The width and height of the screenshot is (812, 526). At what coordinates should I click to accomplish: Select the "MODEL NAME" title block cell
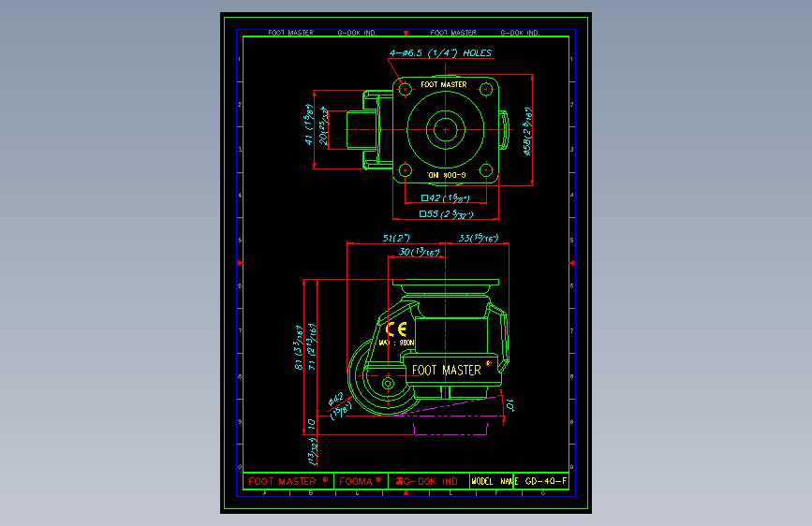491,481
